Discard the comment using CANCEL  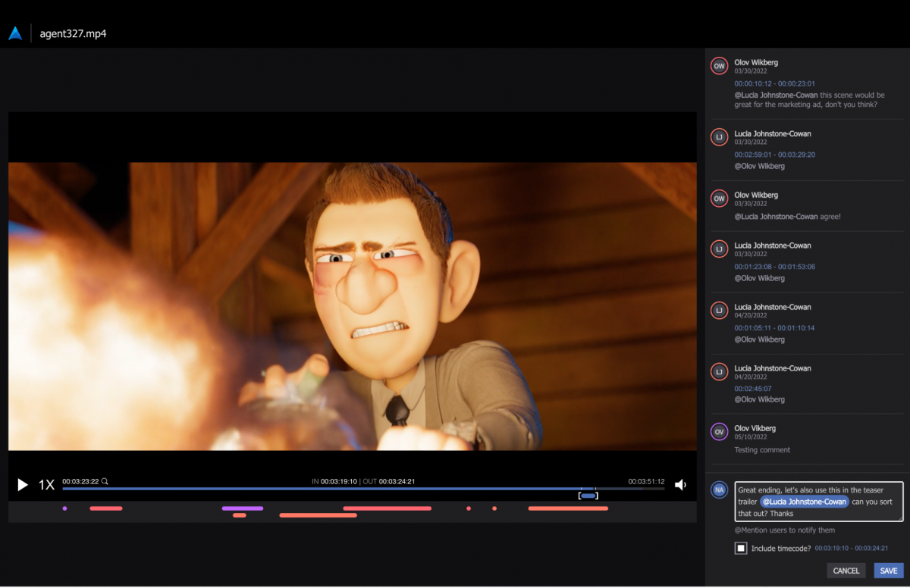[846, 570]
